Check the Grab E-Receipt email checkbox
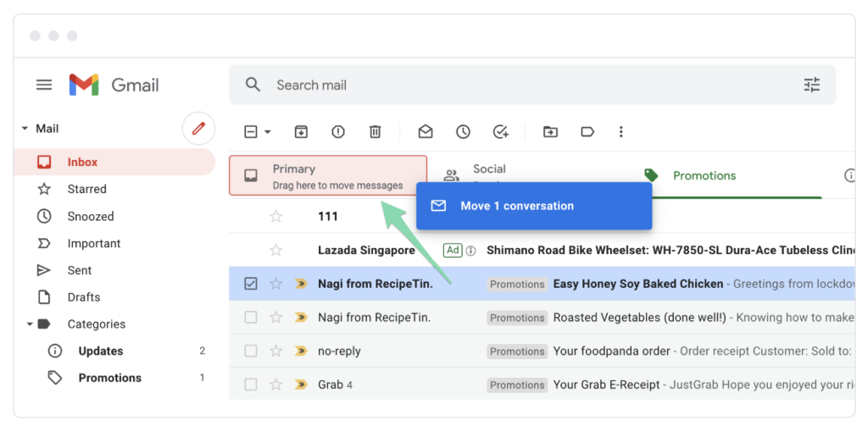 pos(251,385)
